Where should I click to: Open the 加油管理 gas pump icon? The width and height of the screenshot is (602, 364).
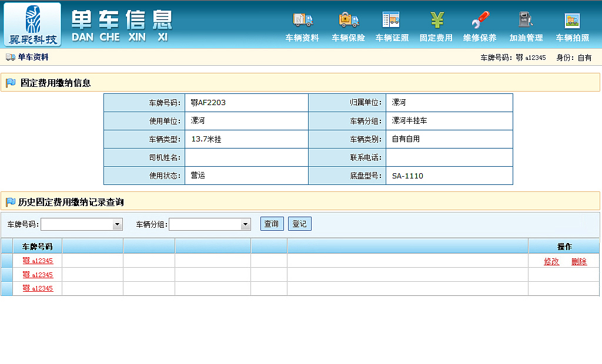(x=526, y=19)
